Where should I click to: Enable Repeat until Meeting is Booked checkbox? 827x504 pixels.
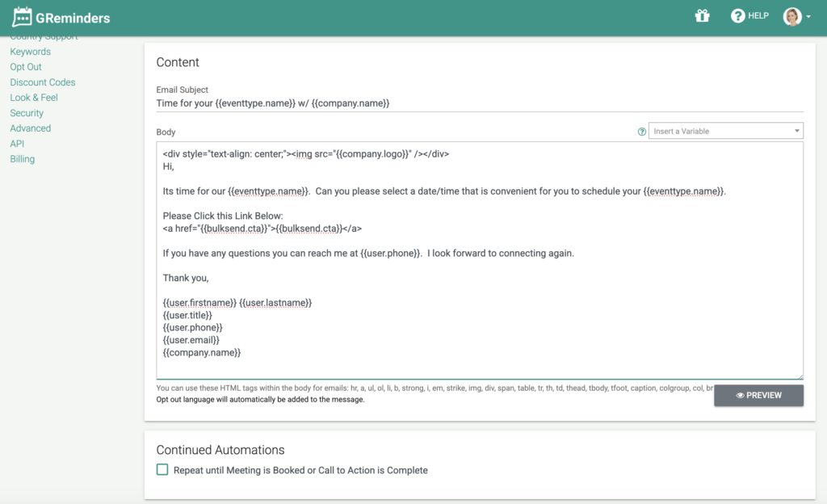click(162, 470)
